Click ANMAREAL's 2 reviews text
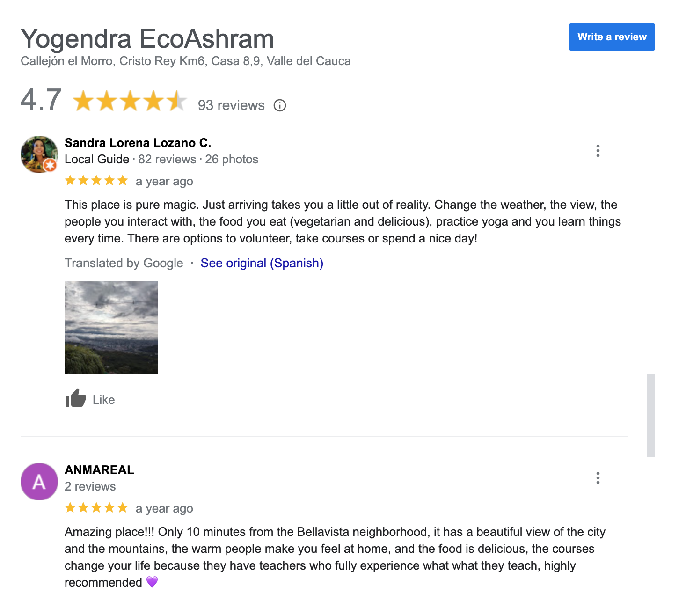This screenshot has height=616, width=686. point(90,487)
